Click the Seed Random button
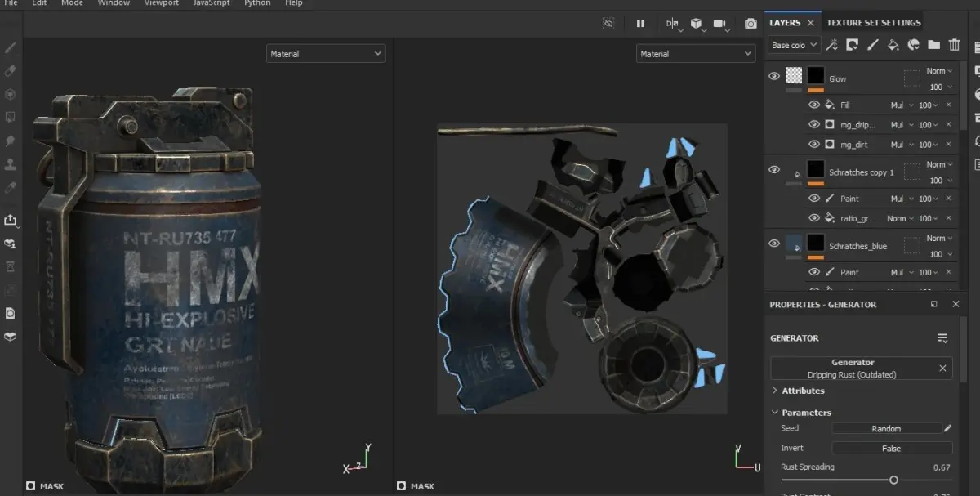This screenshot has height=496, width=980. coord(886,428)
